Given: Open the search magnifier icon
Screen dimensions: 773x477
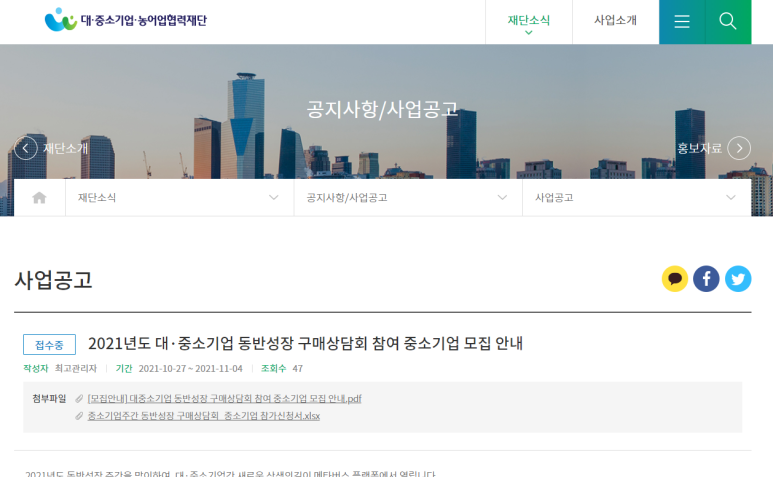Looking at the screenshot, I should point(728,22).
